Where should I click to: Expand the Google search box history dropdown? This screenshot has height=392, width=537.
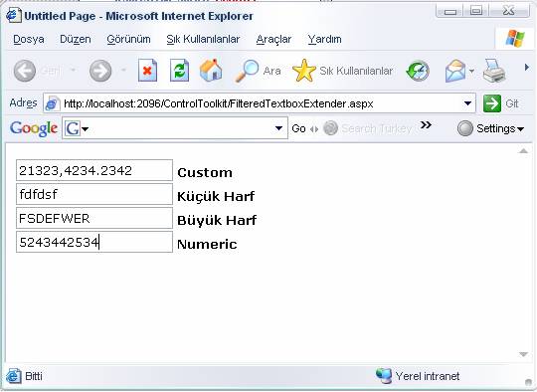278,128
